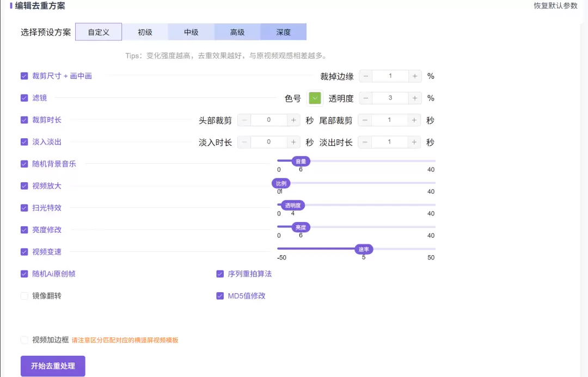The height and width of the screenshot is (377, 588).
Task: Increase 透明度 with plus icon
Action: click(x=415, y=98)
